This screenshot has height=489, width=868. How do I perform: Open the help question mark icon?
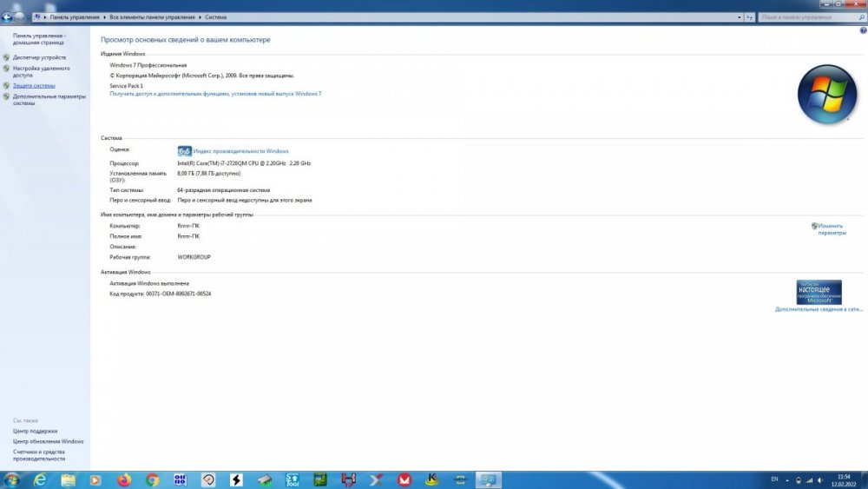(x=863, y=30)
